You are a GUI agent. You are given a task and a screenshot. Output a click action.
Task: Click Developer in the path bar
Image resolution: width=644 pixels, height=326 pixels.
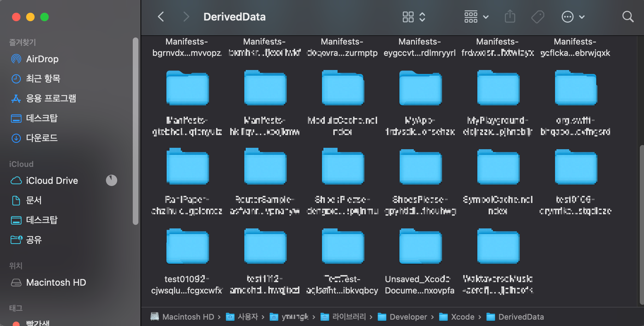[402, 317]
